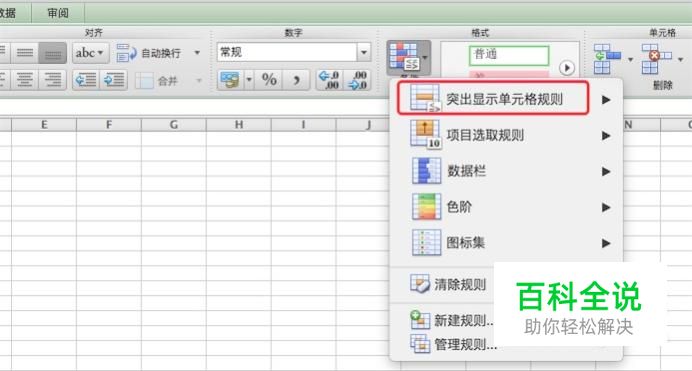The height and width of the screenshot is (371, 692).
Task: Click the decrease indent icon
Action: (x=86, y=80)
